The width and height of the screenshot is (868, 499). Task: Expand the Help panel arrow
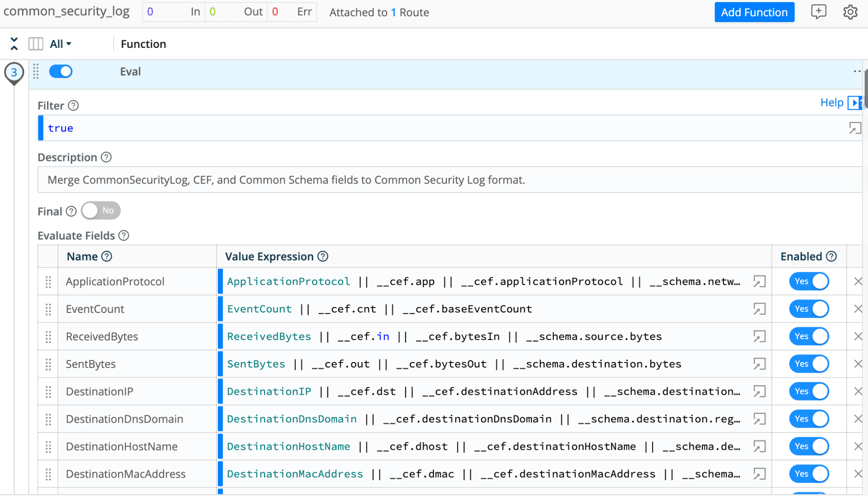click(855, 103)
